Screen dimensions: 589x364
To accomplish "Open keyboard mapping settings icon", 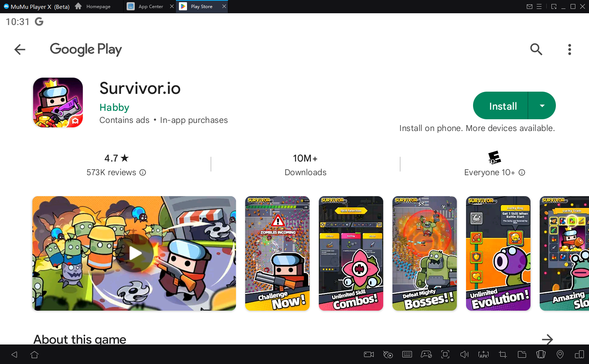I will (x=407, y=354).
